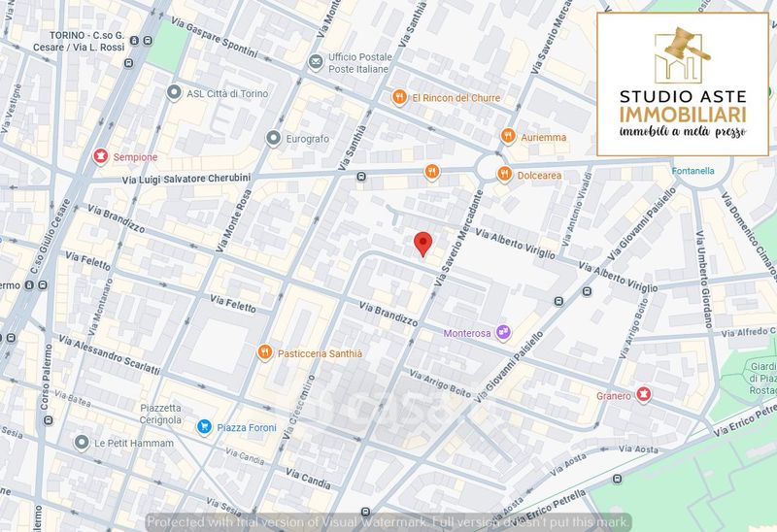
Task: Select the Dolcearea orange food icon
Action: 504,175
